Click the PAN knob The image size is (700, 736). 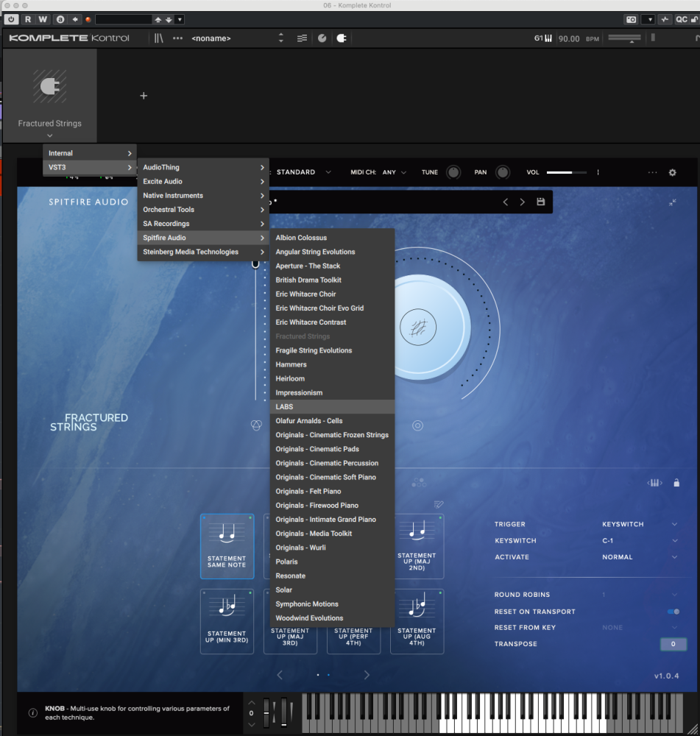click(503, 172)
